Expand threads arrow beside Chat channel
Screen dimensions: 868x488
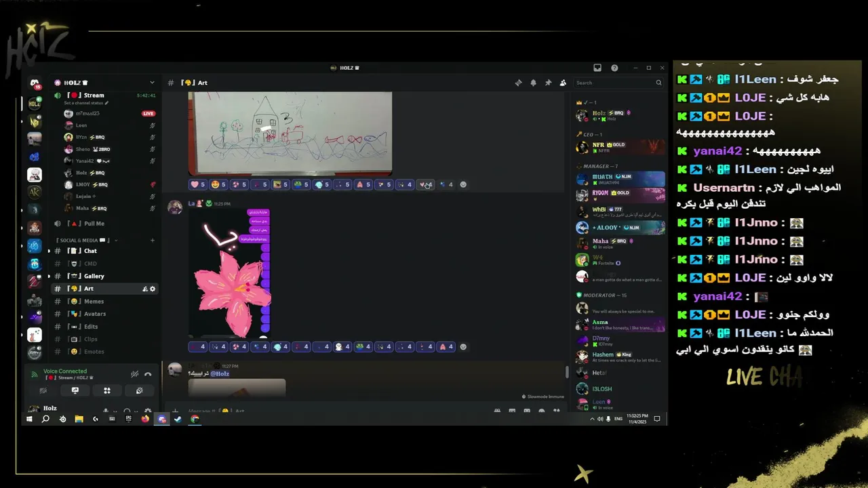(x=48, y=251)
